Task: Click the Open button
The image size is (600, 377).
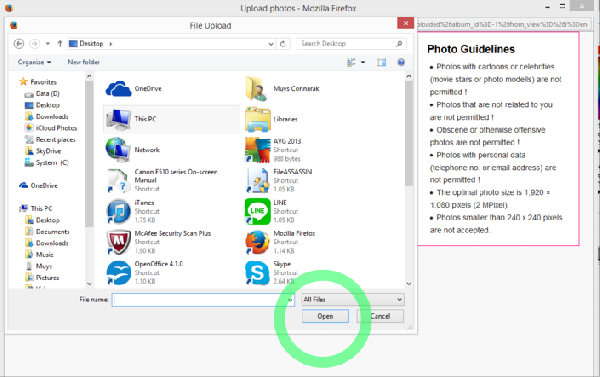Action: [325, 317]
